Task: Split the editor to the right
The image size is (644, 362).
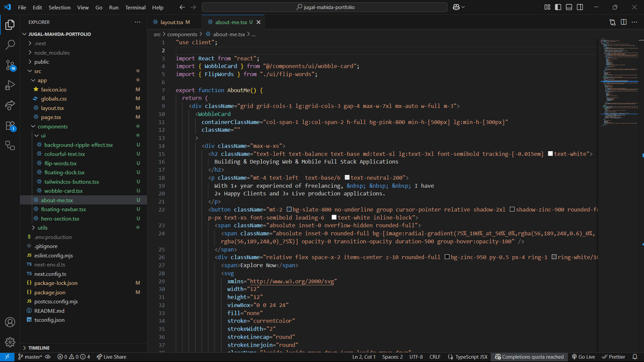Action: [x=624, y=22]
